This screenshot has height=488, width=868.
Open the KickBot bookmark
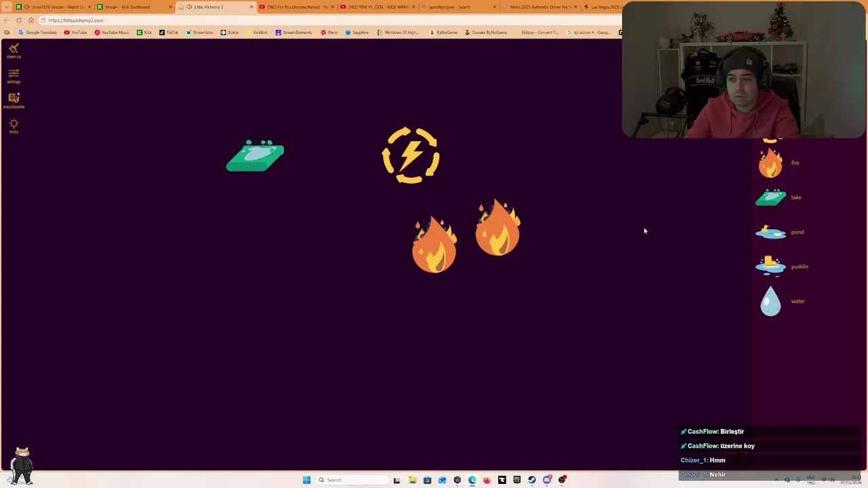257,33
